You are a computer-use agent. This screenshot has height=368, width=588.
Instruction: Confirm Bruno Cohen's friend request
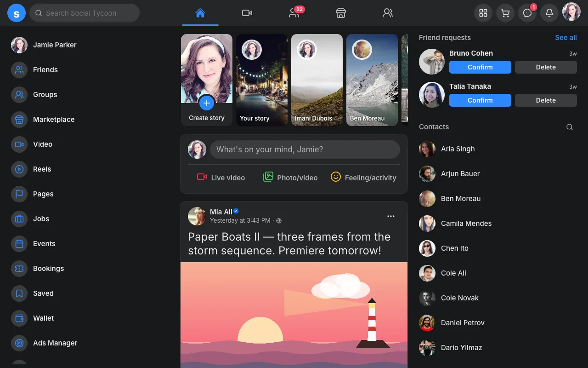pos(480,67)
